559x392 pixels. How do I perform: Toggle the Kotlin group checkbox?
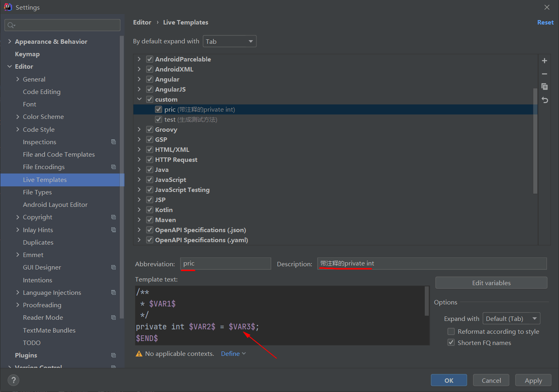pos(149,210)
